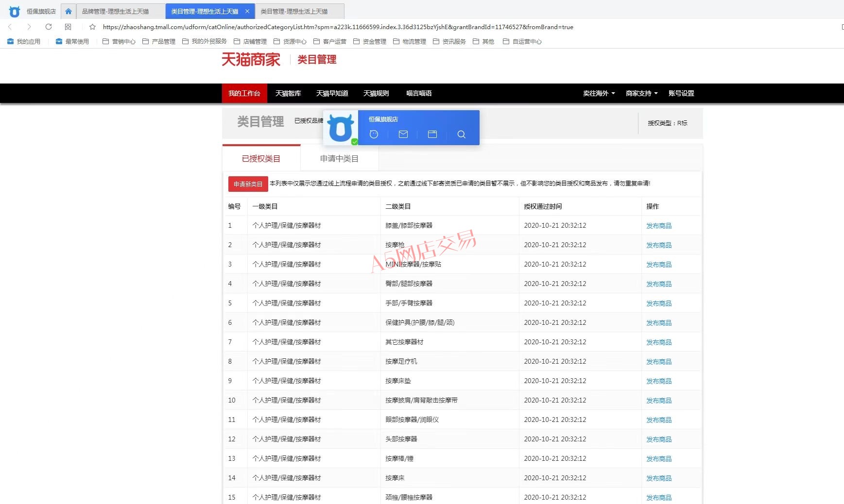Open mail icon in shop popup

(403, 134)
